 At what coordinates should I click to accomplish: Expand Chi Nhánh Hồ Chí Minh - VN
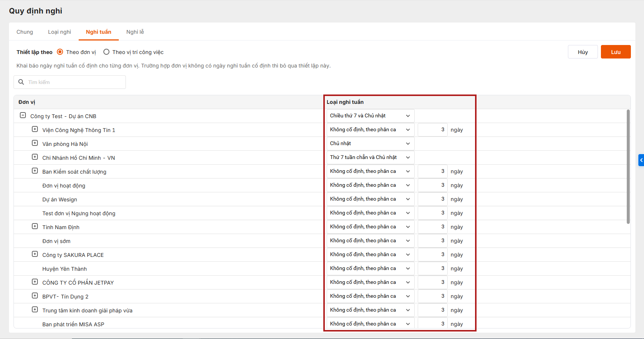click(35, 157)
